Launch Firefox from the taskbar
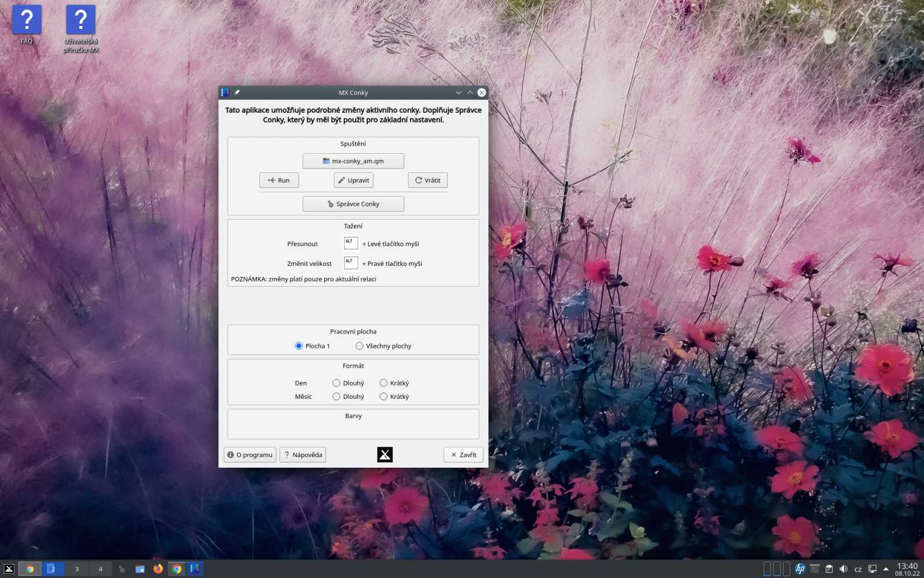 pos(158,569)
